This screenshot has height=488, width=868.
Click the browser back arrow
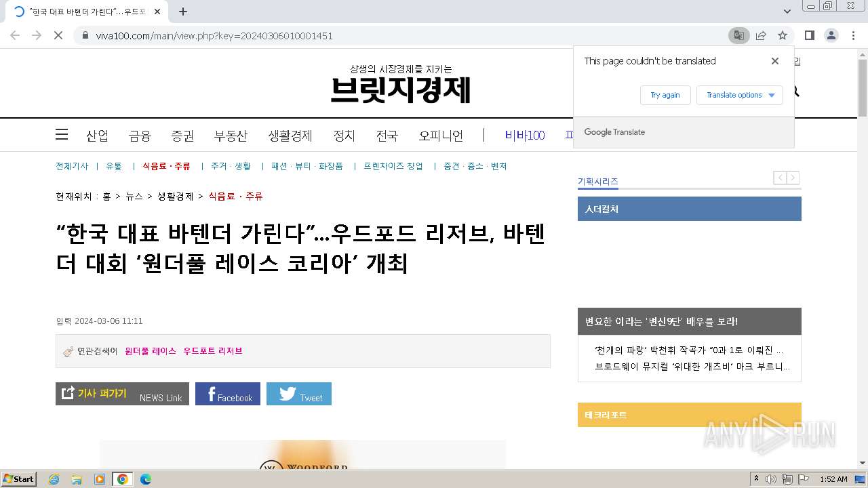click(15, 35)
